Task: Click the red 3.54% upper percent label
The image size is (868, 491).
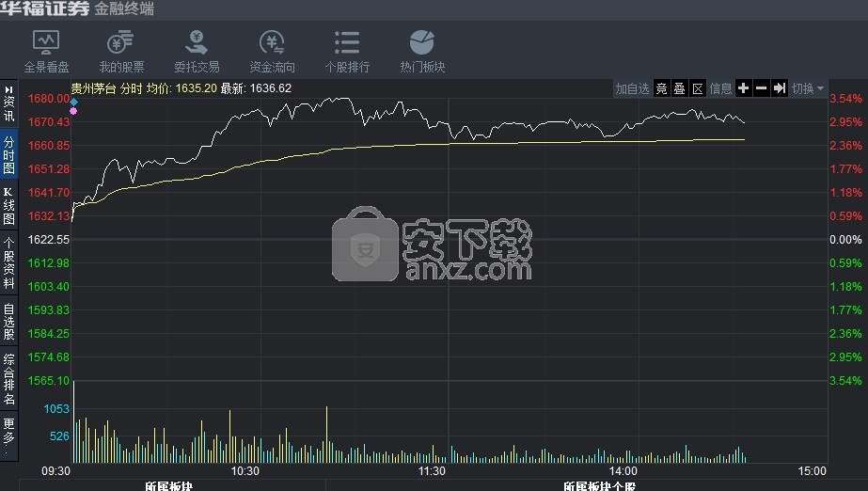Action: (845, 99)
